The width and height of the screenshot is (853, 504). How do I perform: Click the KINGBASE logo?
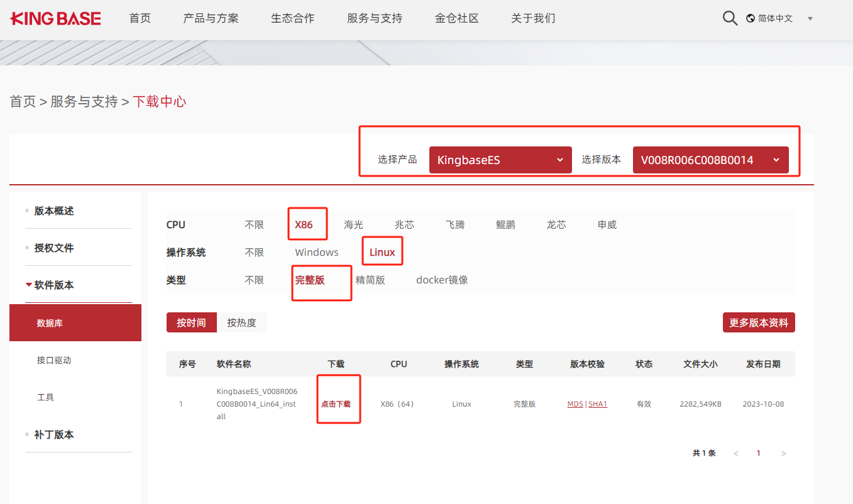[55, 18]
